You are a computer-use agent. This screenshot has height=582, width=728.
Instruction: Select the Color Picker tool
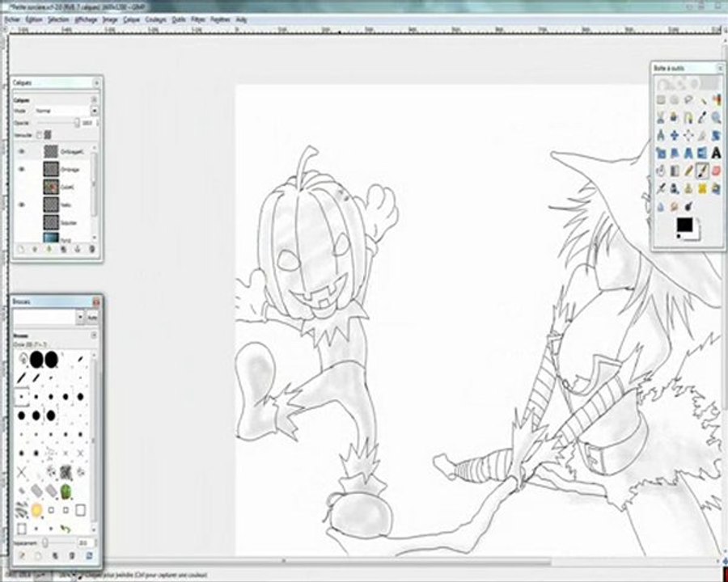702,117
